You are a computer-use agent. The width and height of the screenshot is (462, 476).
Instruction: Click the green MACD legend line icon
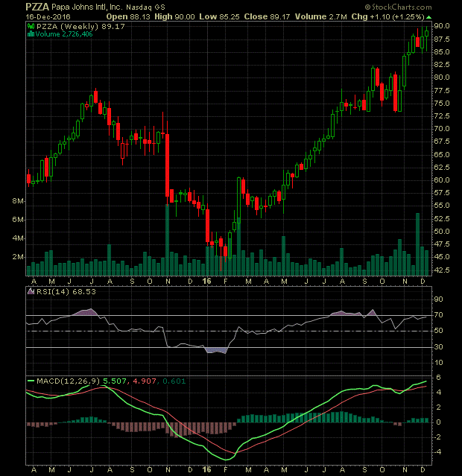[31, 382]
